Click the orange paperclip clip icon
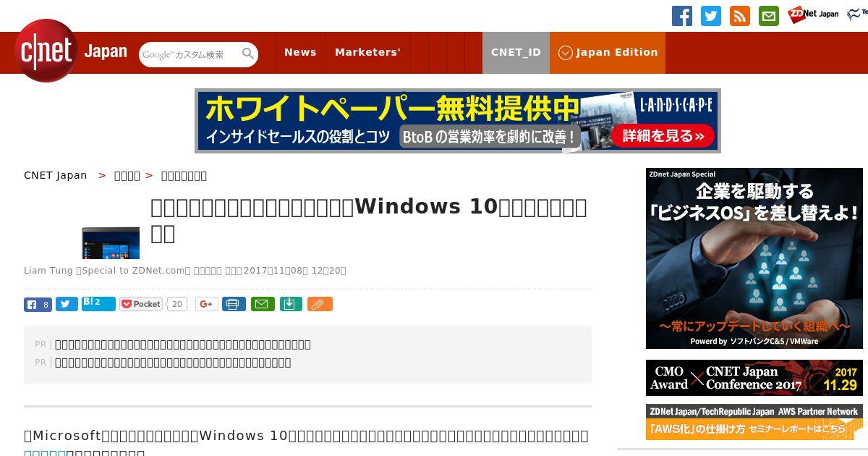 click(x=320, y=304)
